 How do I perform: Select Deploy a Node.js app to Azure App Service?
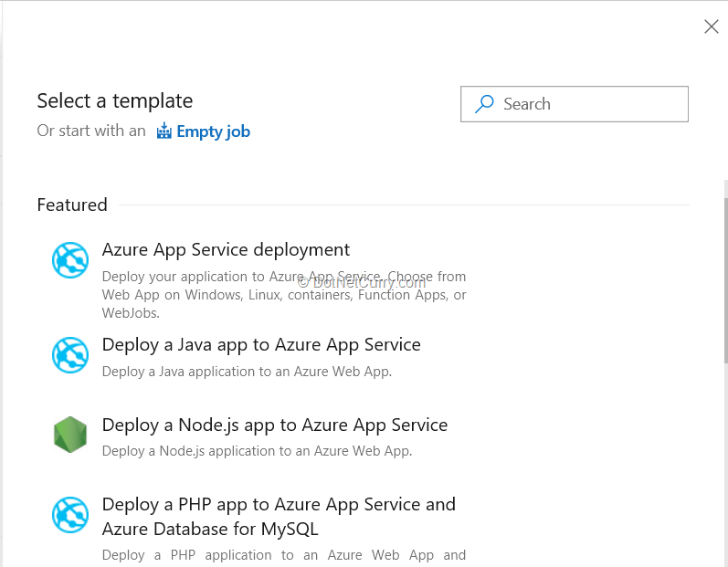click(274, 425)
